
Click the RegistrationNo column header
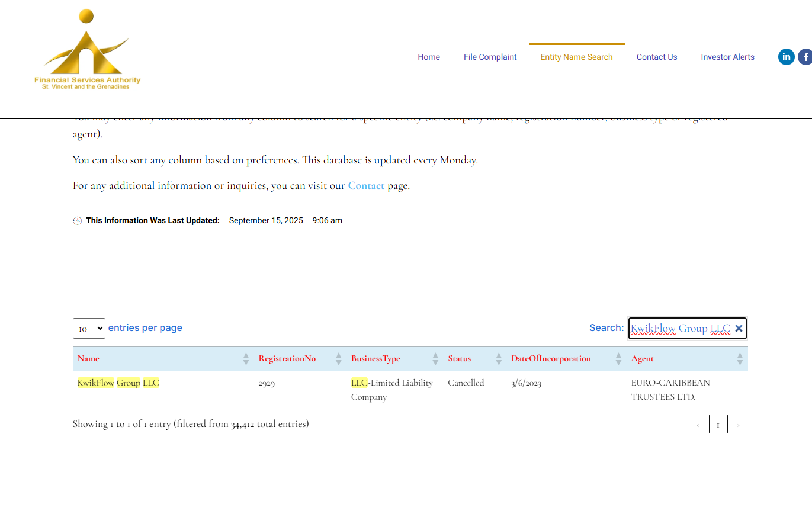coord(300,359)
